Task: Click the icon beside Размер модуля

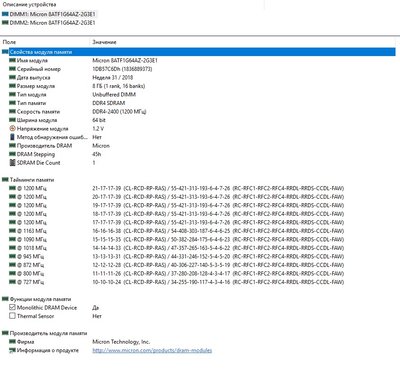Action: (x=12, y=86)
